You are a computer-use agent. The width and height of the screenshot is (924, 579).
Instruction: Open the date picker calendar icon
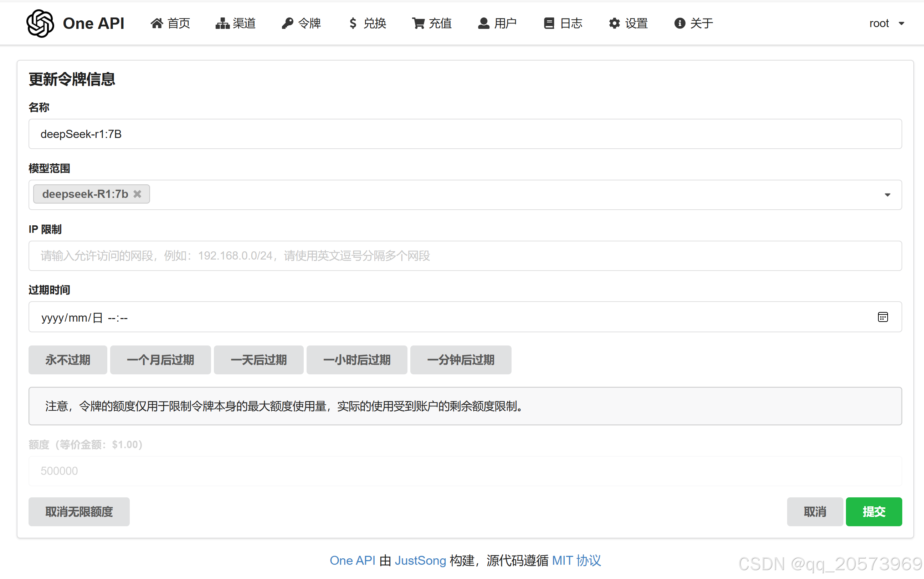coord(883,317)
